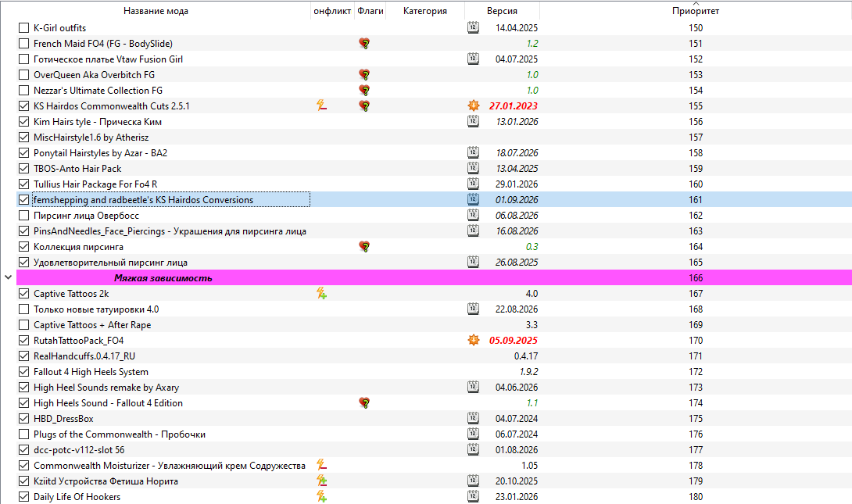Click the flag icon on French Maid FO4 row

tap(364, 44)
